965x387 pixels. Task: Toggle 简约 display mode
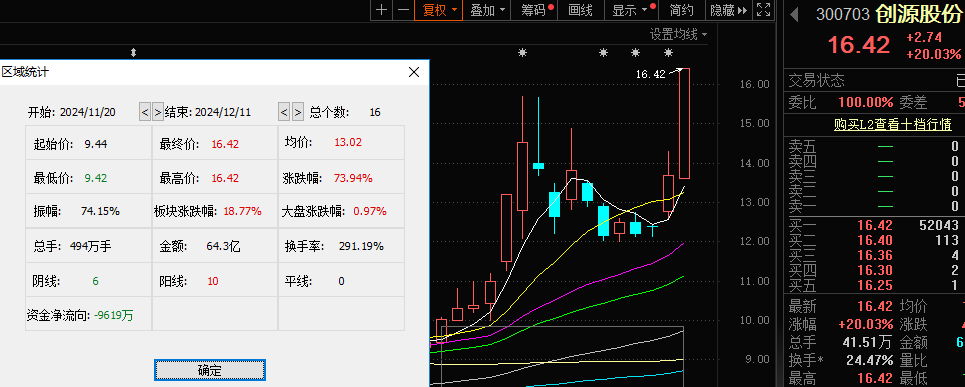681,10
